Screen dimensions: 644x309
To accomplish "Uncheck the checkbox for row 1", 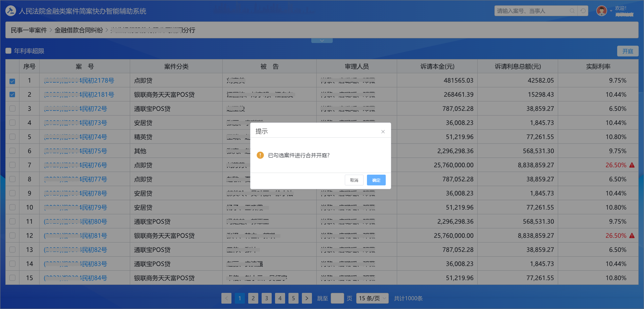I will pyautogui.click(x=12, y=81).
